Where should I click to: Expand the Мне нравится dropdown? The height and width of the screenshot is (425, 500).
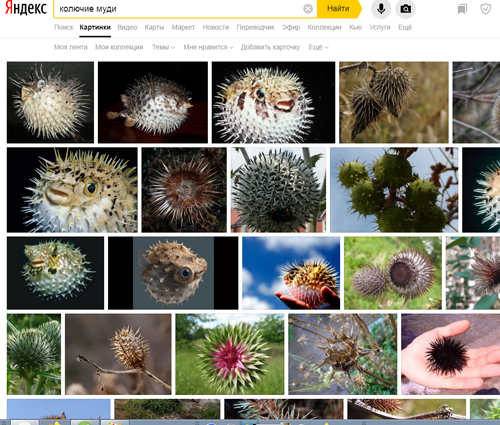pyautogui.click(x=208, y=47)
